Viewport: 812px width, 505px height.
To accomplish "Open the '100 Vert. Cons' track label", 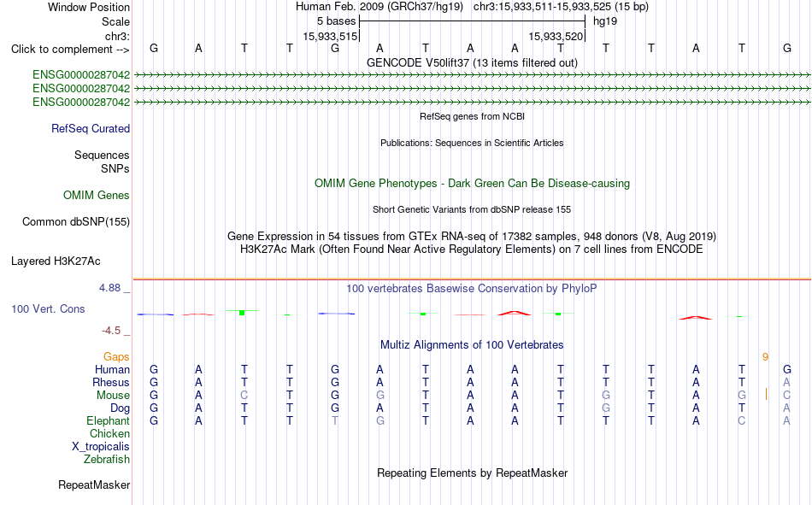I will tap(48, 308).
